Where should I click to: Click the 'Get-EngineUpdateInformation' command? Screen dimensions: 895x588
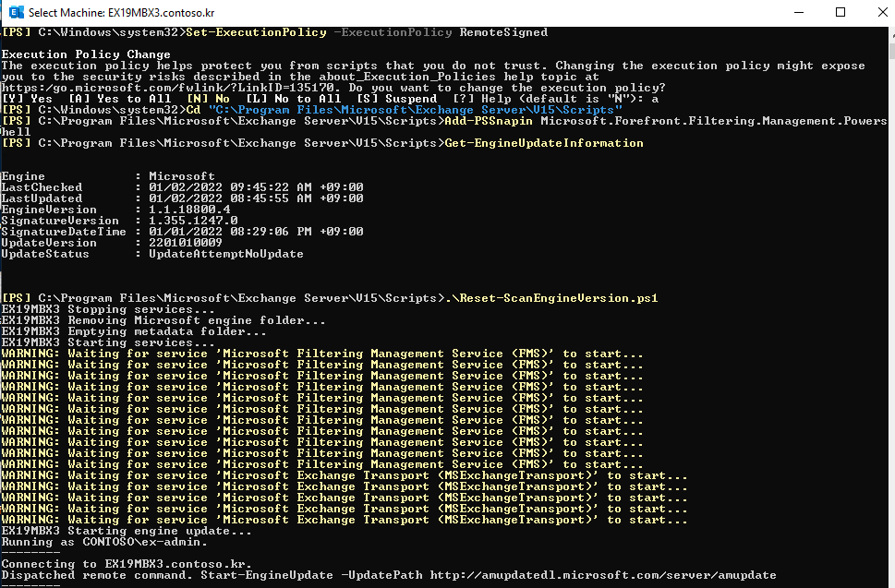[544, 143]
